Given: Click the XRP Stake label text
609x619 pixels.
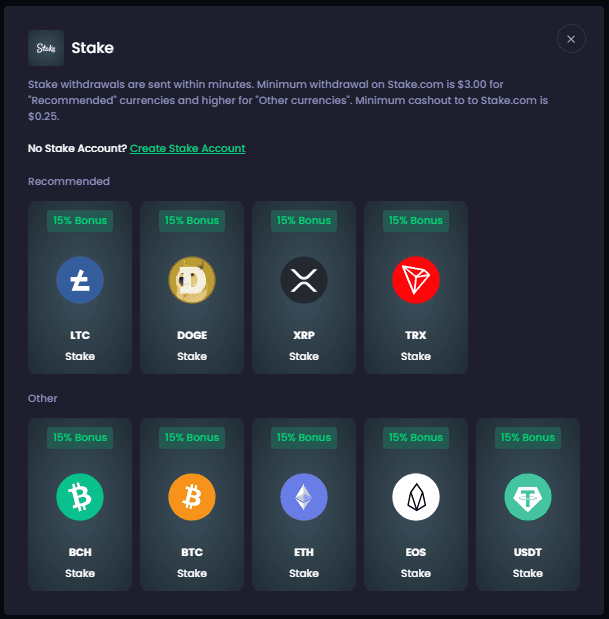Looking at the screenshot, I should point(304,356).
